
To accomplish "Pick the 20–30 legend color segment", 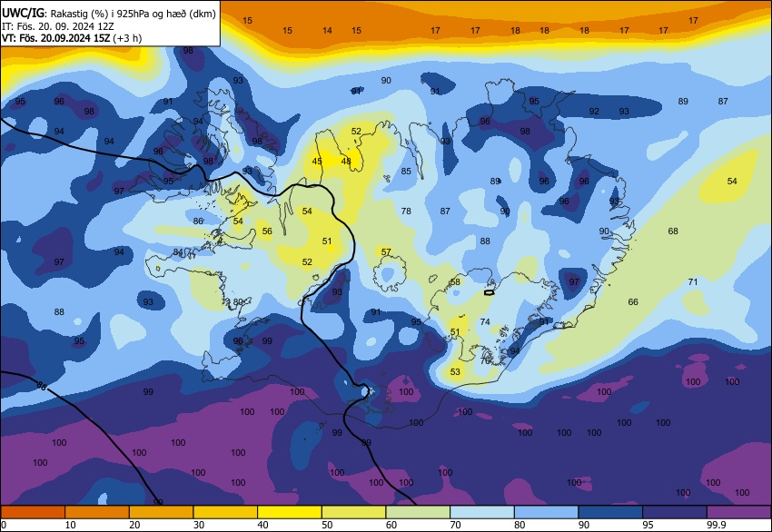I will [161, 512].
